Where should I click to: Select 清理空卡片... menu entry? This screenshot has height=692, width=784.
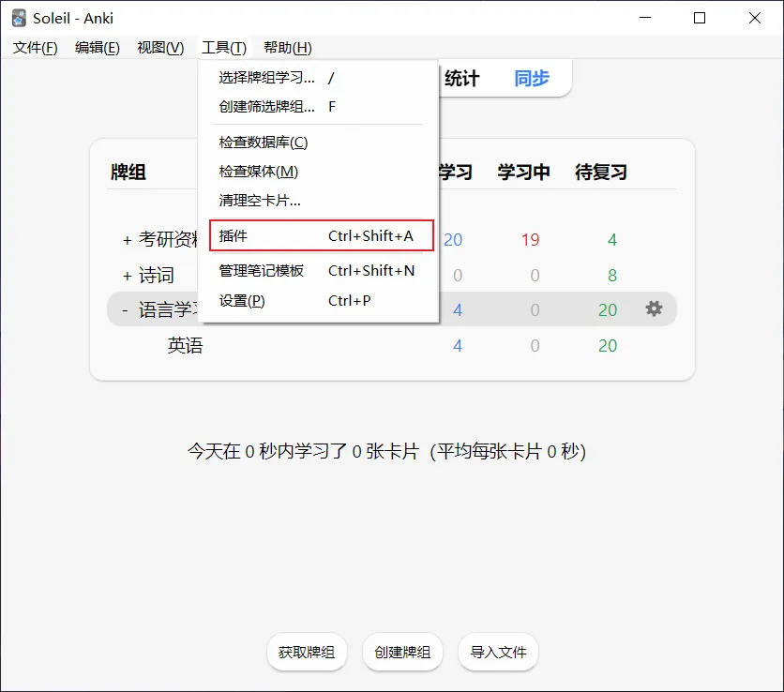(x=318, y=201)
